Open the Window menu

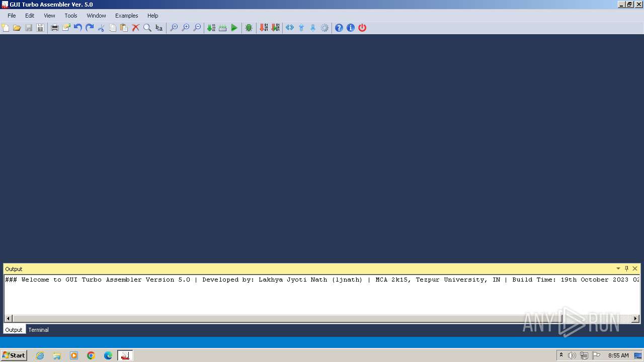click(x=96, y=16)
